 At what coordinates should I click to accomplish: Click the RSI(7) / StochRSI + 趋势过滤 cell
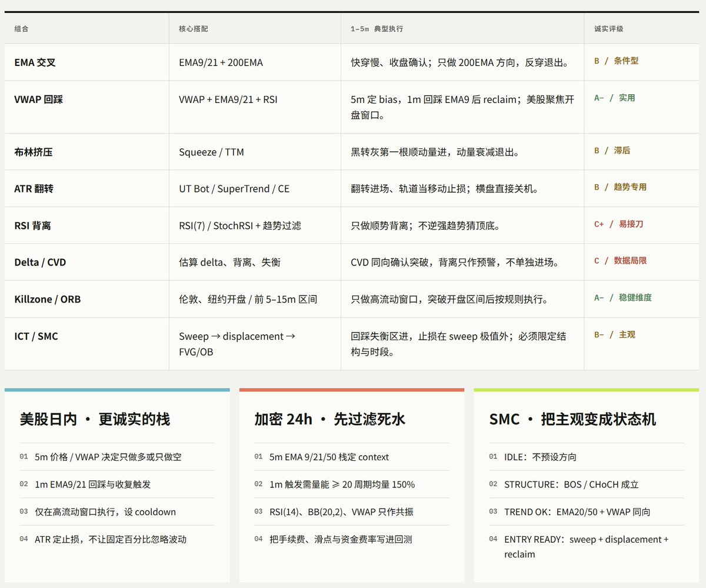coord(240,225)
